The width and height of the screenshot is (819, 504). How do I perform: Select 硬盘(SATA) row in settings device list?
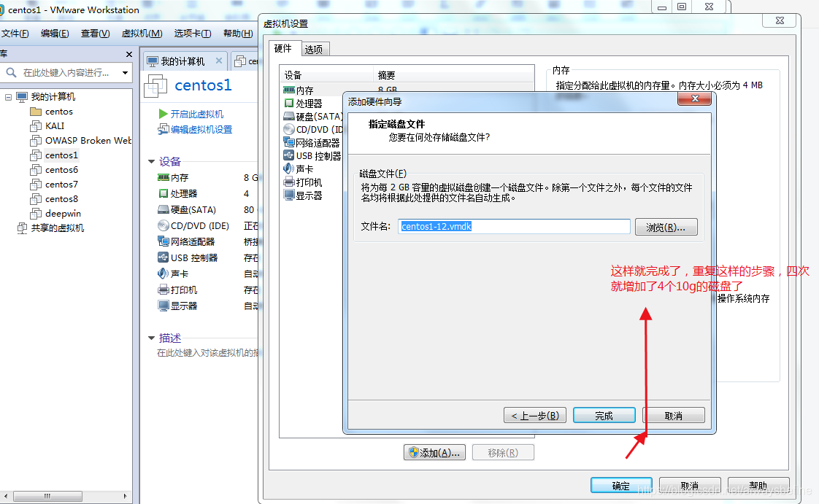coord(312,117)
